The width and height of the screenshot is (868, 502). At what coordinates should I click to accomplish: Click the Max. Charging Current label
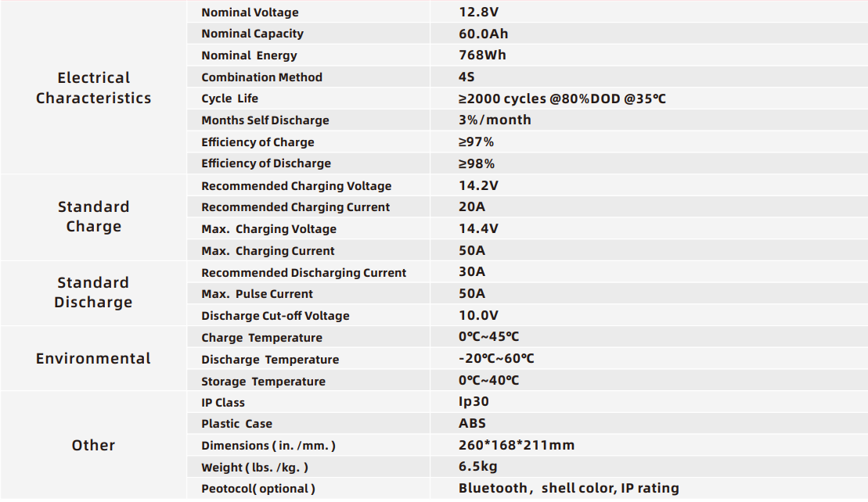point(268,250)
